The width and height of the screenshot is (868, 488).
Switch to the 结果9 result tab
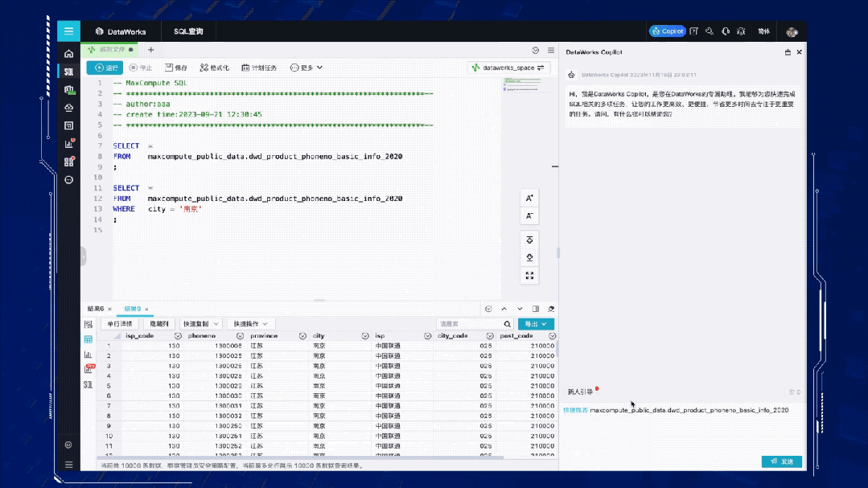pos(132,309)
